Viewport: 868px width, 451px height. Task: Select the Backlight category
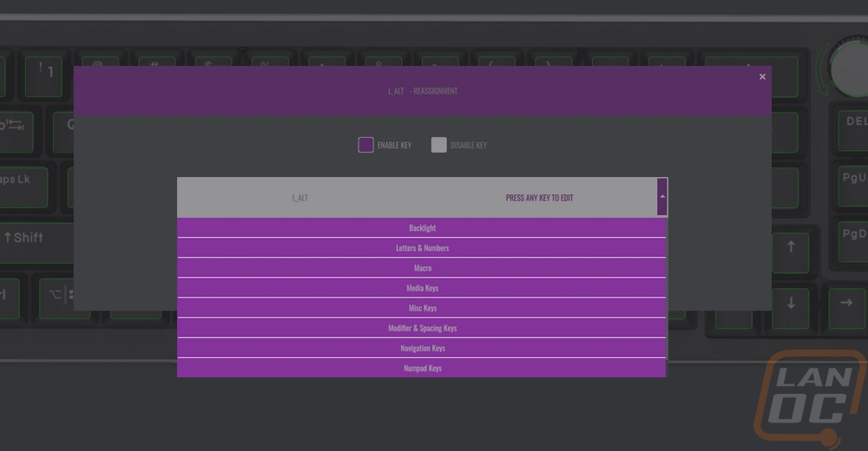(422, 228)
